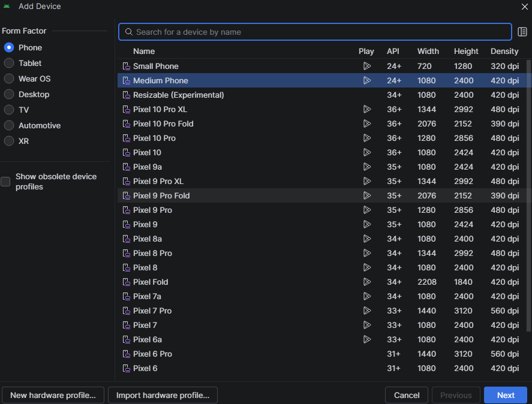Sort the list by Density column header

(504, 51)
